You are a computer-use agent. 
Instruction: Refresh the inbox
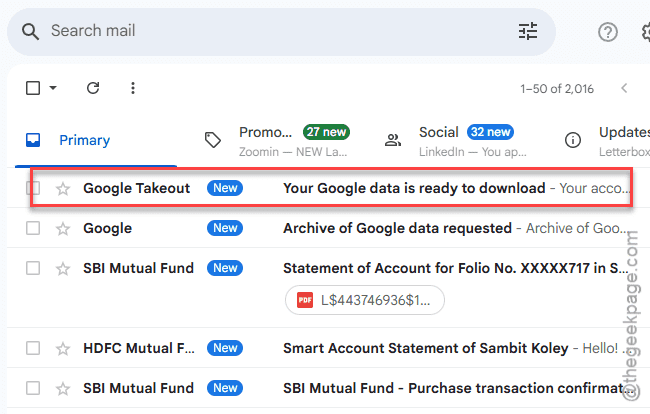click(x=93, y=88)
